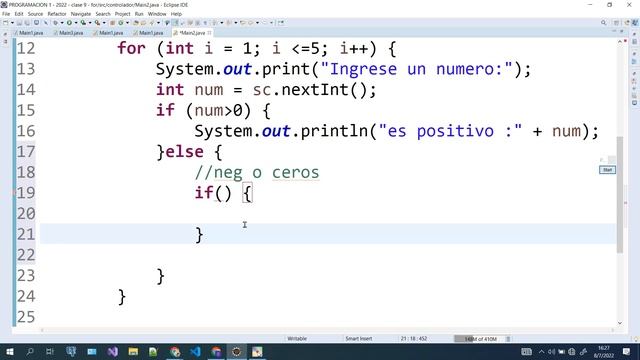Open the Window menu

(157, 14)
